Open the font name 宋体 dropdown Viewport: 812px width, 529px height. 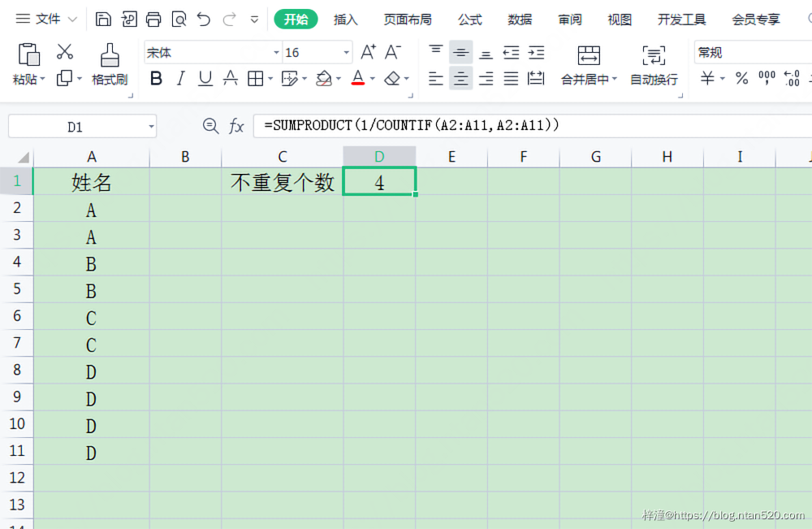coord(276,53)
